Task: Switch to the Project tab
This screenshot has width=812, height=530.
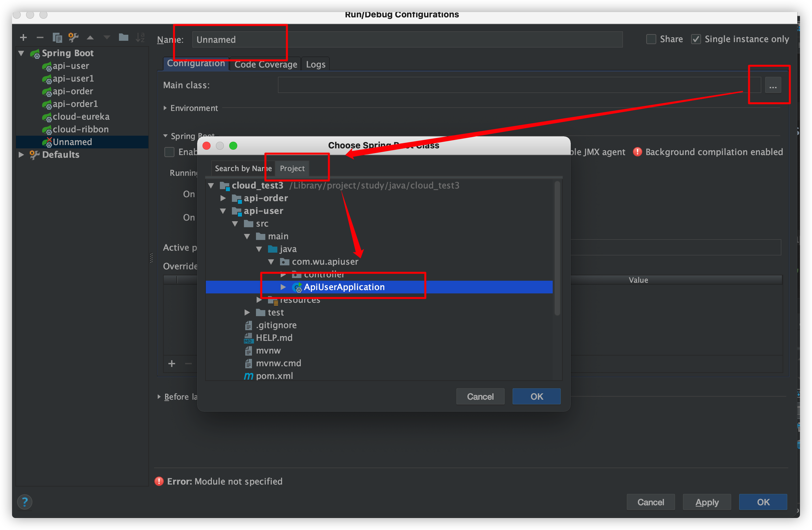Action: tap(292, 168)
